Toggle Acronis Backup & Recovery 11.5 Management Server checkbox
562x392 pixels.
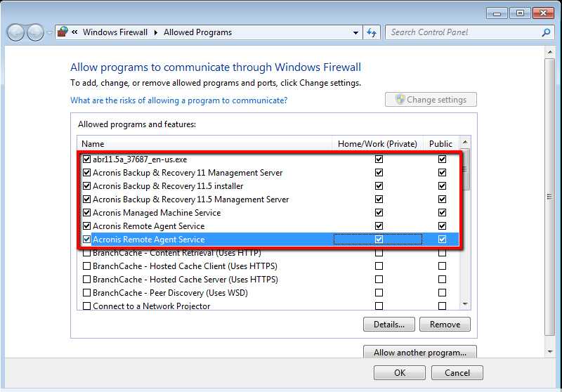pos(86,200)
